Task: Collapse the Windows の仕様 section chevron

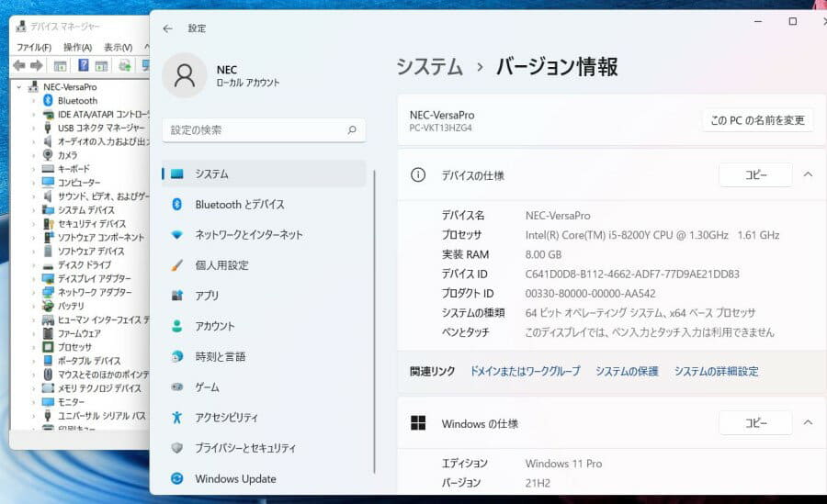Action: (808, 422)
